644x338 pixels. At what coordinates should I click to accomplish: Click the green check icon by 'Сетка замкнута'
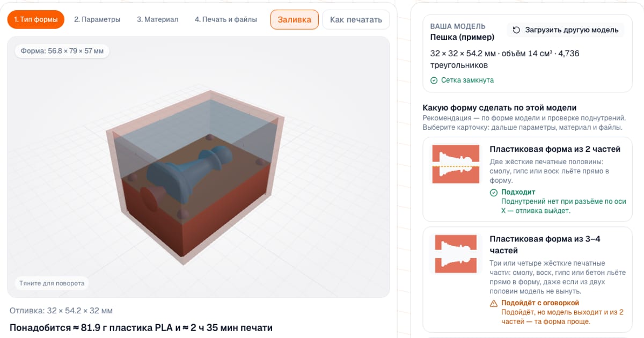tap(434, 80)
